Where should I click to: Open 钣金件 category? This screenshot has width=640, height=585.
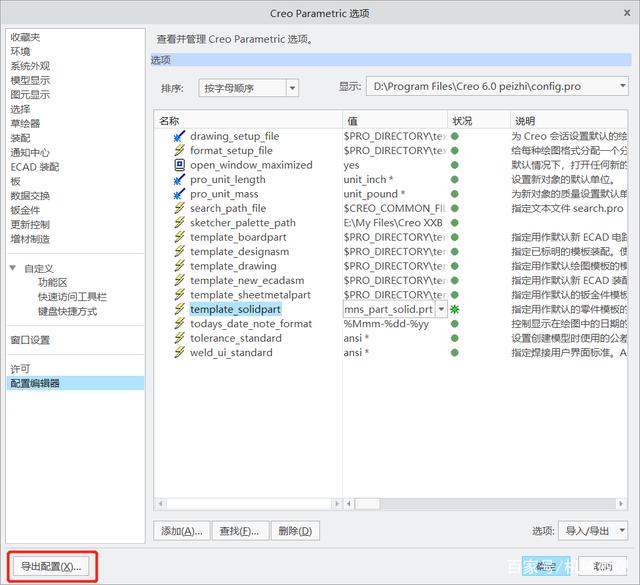25,210
